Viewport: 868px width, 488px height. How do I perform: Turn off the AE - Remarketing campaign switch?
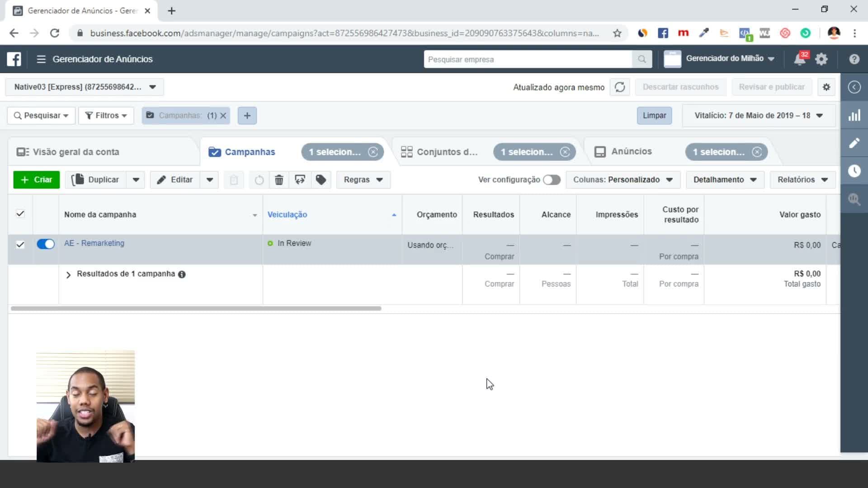point(46,244)
